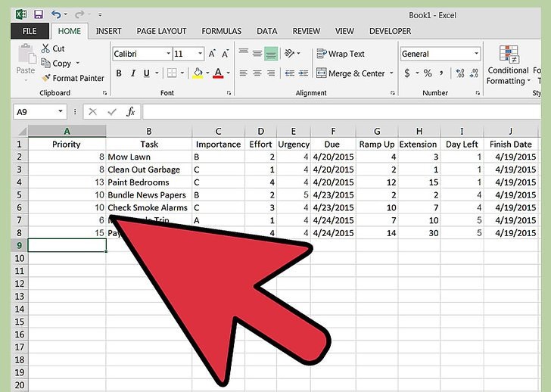Open the Font Color palette arrow
Viewport: 551px width, 392px height.
click(x=229, y=73)
